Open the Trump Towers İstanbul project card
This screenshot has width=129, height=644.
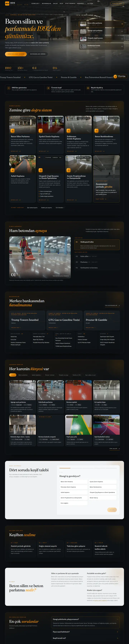(27, 320)
